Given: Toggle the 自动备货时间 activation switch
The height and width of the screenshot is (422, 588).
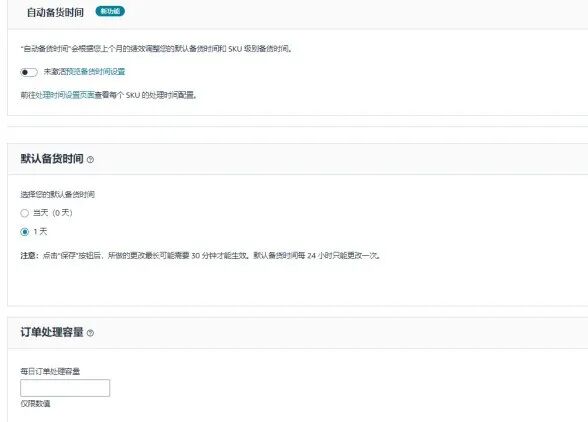Looking at the screenshot, I should [x=29, y=72].
